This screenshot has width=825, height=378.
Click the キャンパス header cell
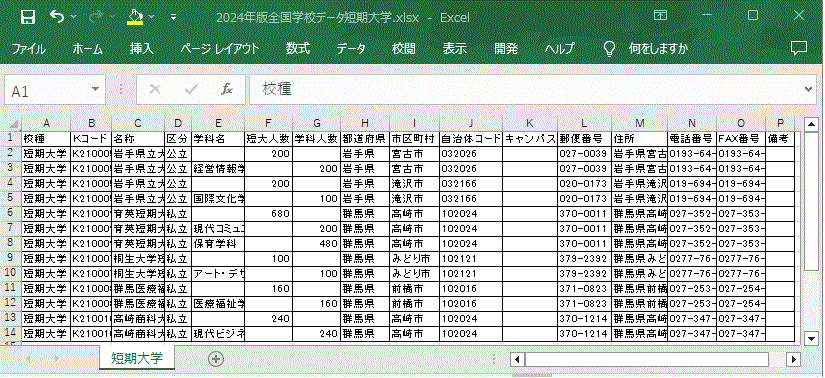pos(530,138)
